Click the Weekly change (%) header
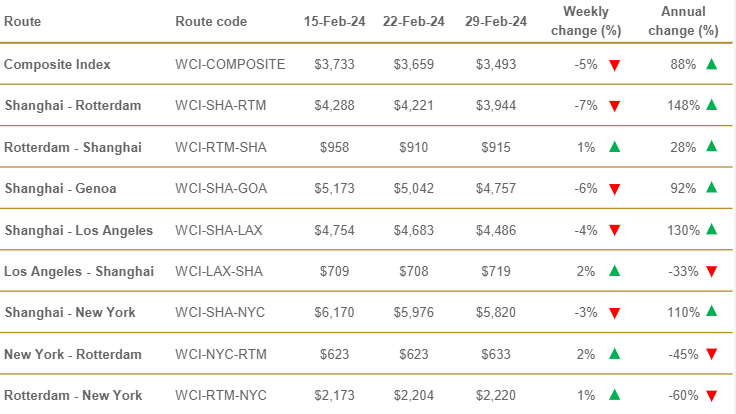Image resolution: width=736 pixels, height=414 pixels. point(585,21)
